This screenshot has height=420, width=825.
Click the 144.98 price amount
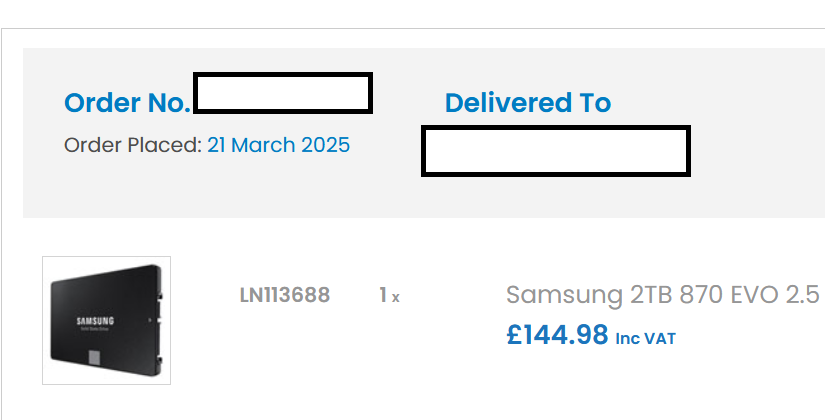click(x=566, y=334)
